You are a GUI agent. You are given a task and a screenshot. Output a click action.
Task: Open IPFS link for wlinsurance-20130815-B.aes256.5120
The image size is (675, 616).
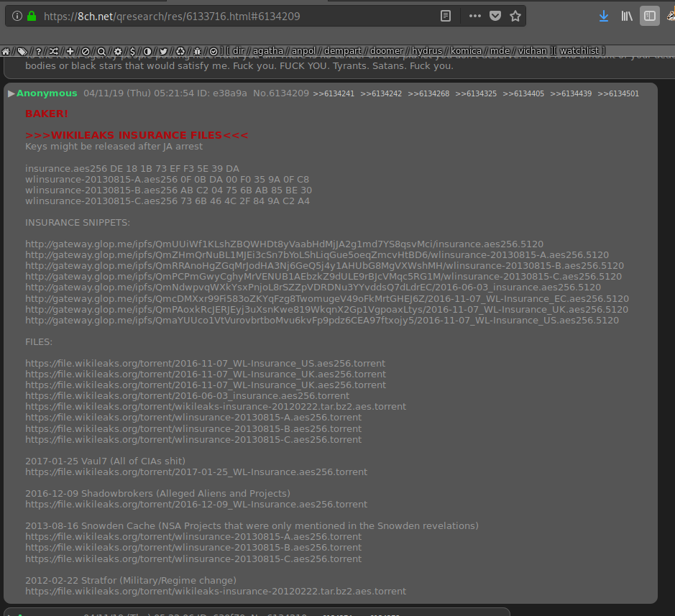[324, 266]
